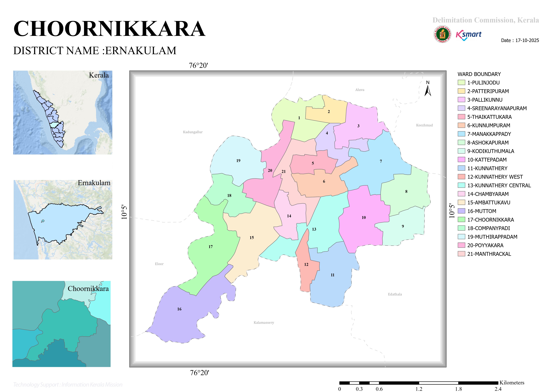Screen dimensions: 555x392
Task: Click the north arrow compass symbol
Action: [428, 89]
